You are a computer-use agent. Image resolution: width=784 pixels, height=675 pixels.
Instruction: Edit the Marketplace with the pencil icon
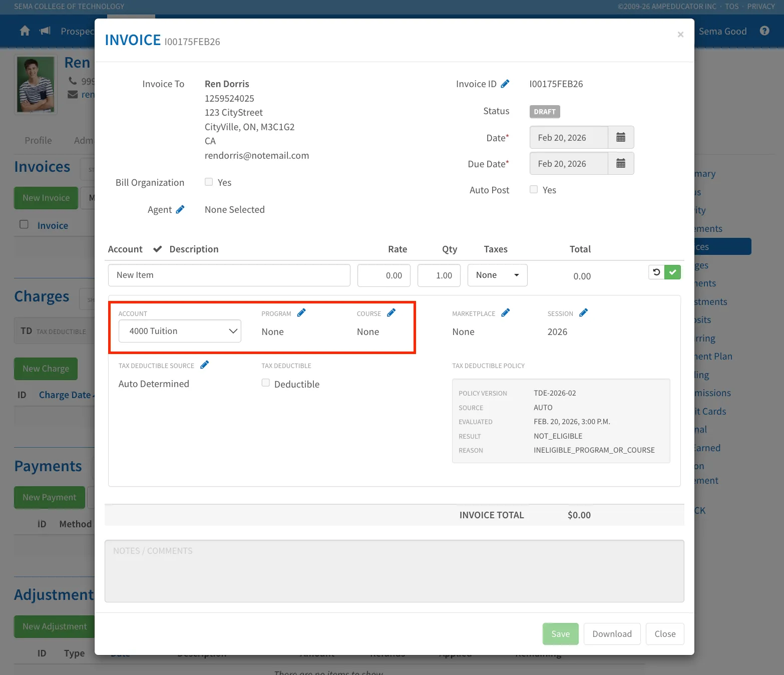click(x=506, y=313)
